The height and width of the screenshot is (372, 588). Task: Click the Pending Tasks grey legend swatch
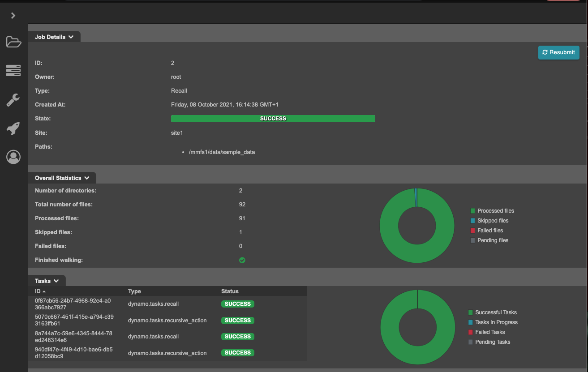[x=470, y=342]
